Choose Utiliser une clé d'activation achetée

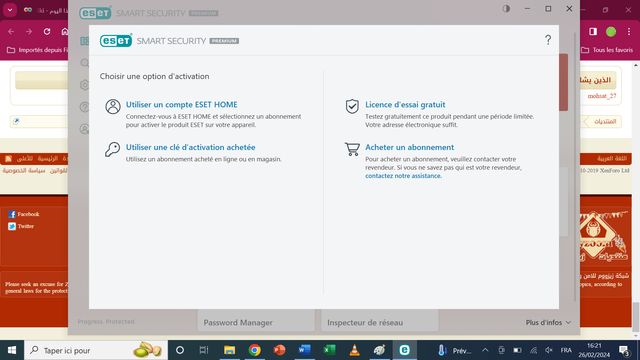click(x=191, y=147)
